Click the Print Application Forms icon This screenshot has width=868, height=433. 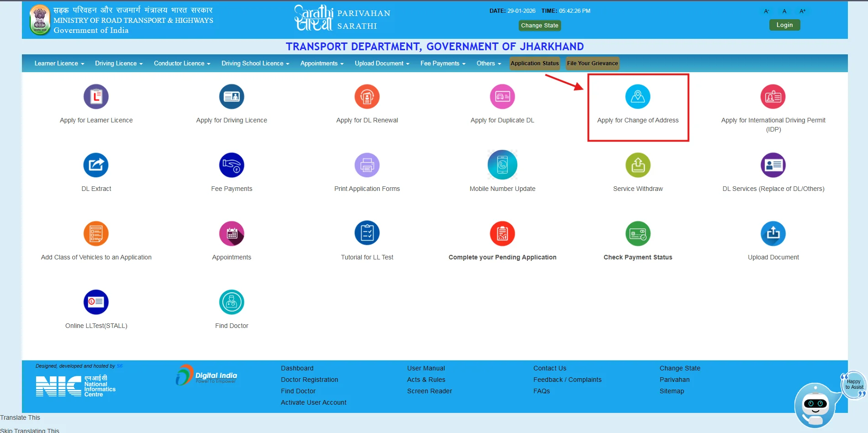coord(367,165)
